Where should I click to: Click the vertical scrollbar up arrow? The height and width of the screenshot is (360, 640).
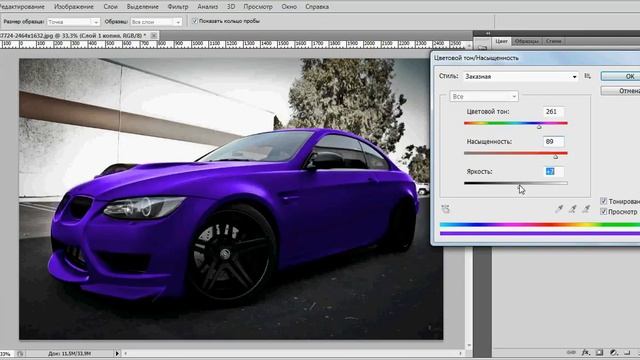coord(469,45)
